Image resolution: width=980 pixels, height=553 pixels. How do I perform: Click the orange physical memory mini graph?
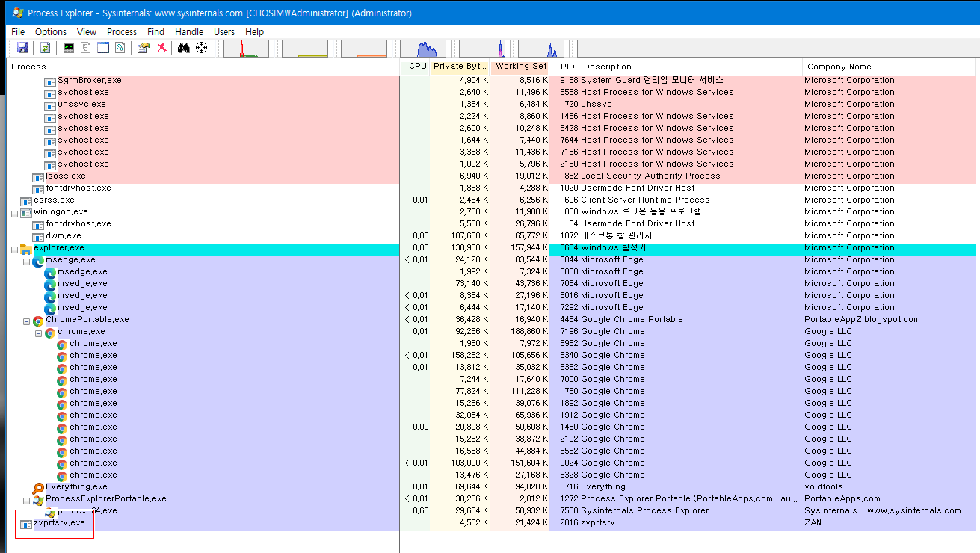(x=364, y=49)
